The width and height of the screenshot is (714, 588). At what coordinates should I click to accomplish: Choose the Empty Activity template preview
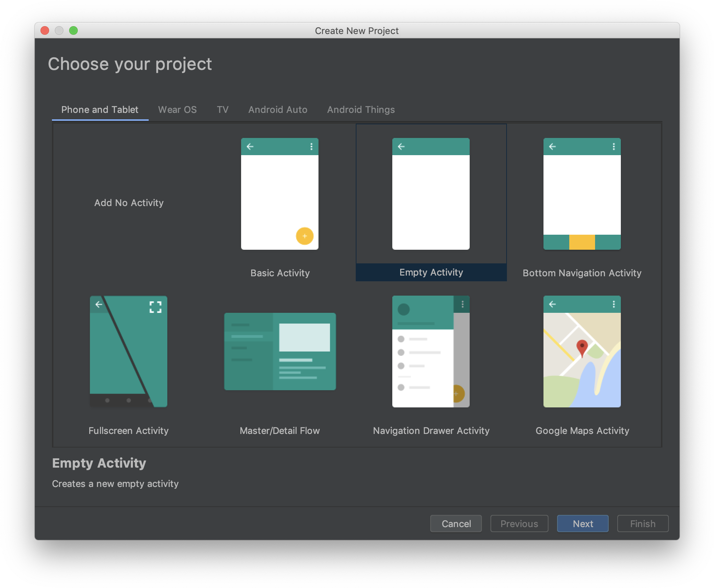click(x=431, y=194)
